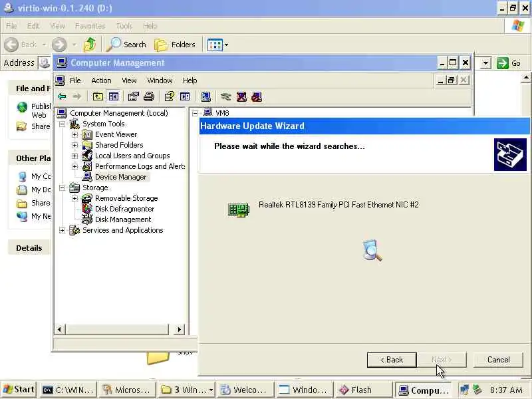Click Local Users and Groups icon
This screenshot has width=532, height=399.
tap(87, 156)
